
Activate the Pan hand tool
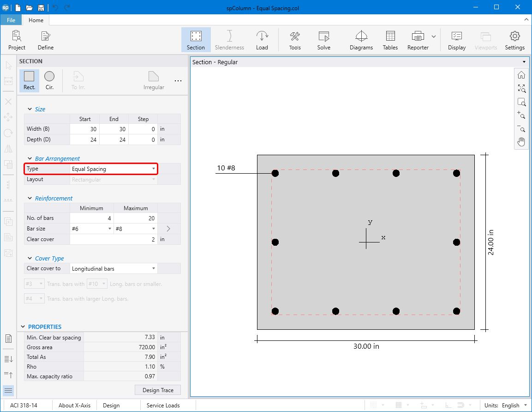pyautogui.click(x=521, y=142)
